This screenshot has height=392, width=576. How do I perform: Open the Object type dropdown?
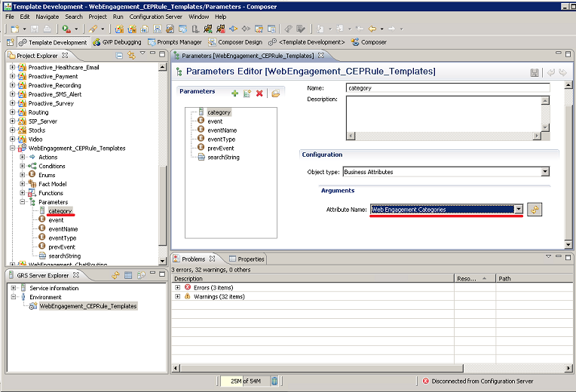544,172
